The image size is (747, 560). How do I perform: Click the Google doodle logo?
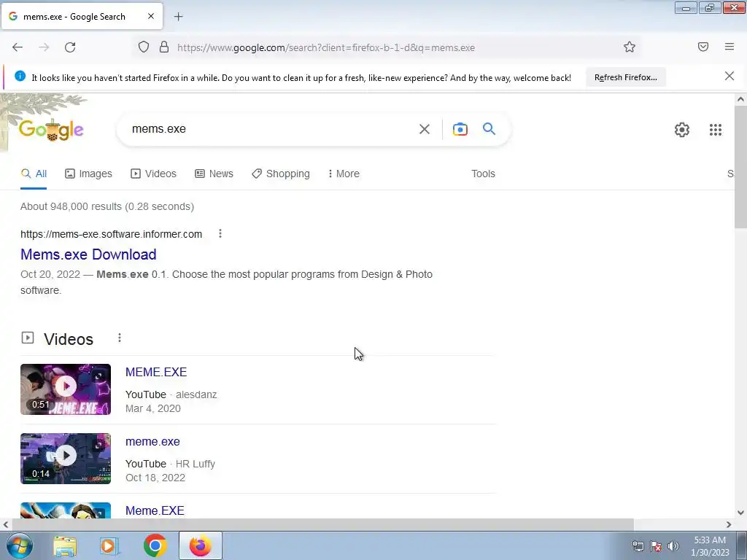pyautogui.click(x=51, y=130)
